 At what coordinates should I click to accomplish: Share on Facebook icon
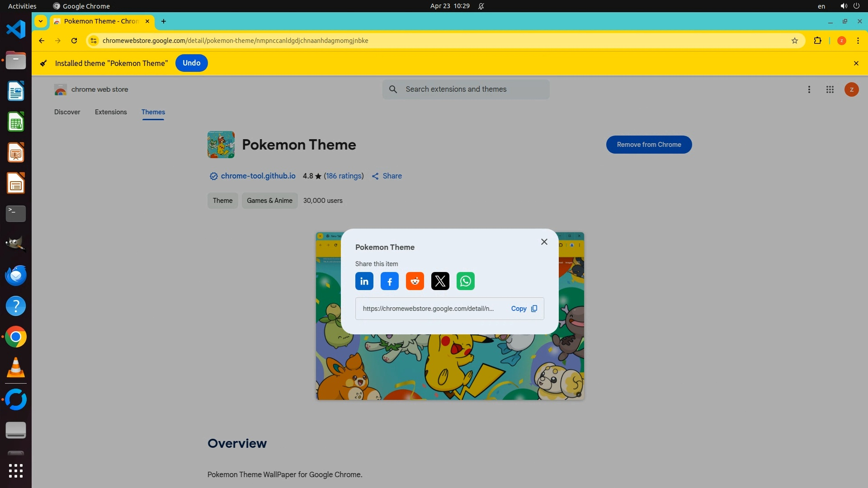tap(389, 281)
